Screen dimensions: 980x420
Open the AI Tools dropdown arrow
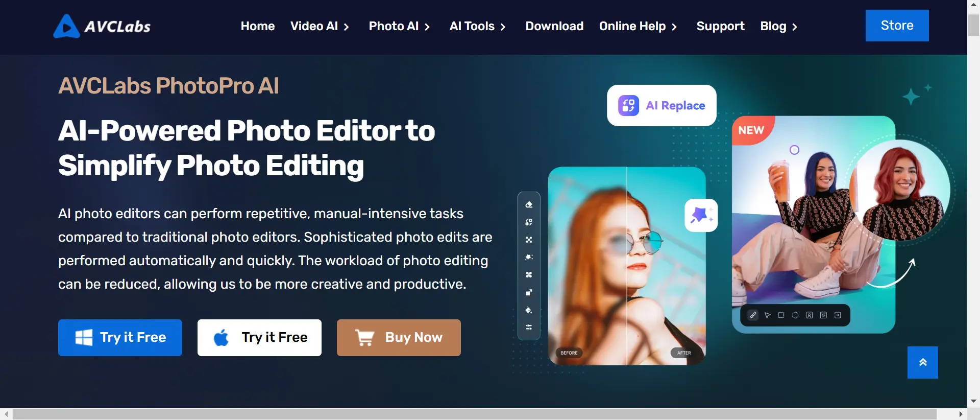pos(503,27)
